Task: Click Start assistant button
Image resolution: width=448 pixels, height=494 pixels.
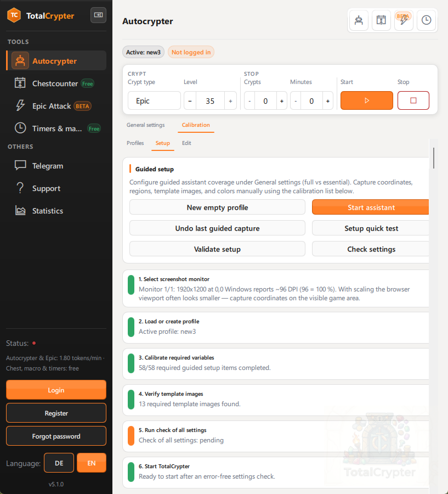Action: click(x=371, y=207)
